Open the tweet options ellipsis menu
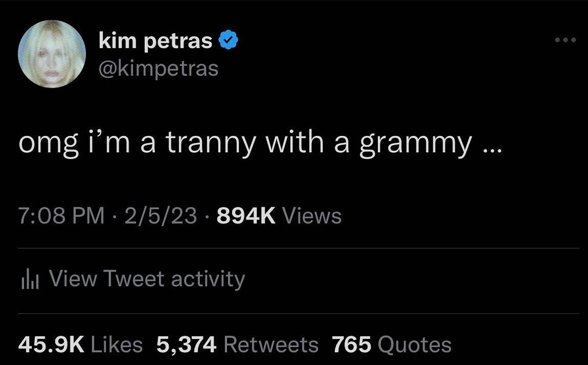 566,39
